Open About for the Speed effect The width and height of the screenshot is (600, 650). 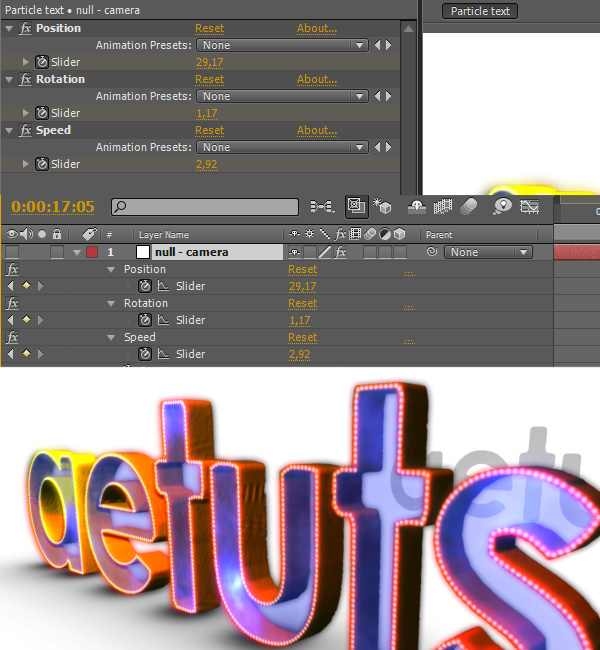click(317, 130)
